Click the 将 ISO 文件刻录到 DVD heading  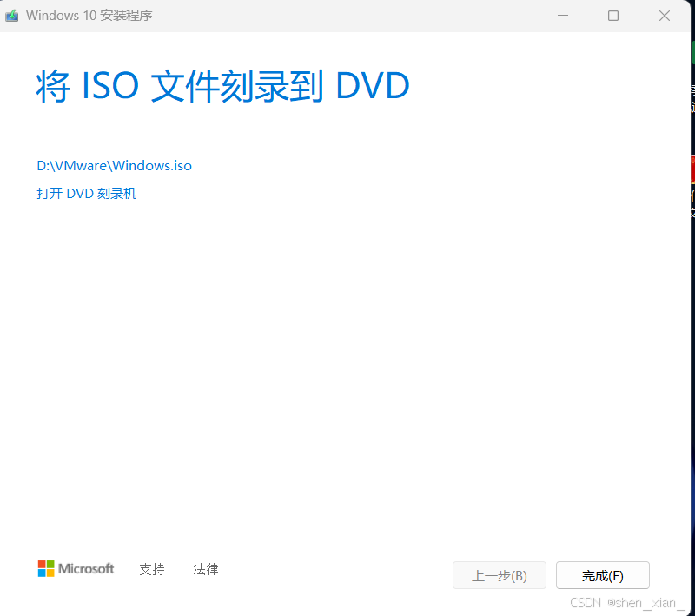(222, 86)
